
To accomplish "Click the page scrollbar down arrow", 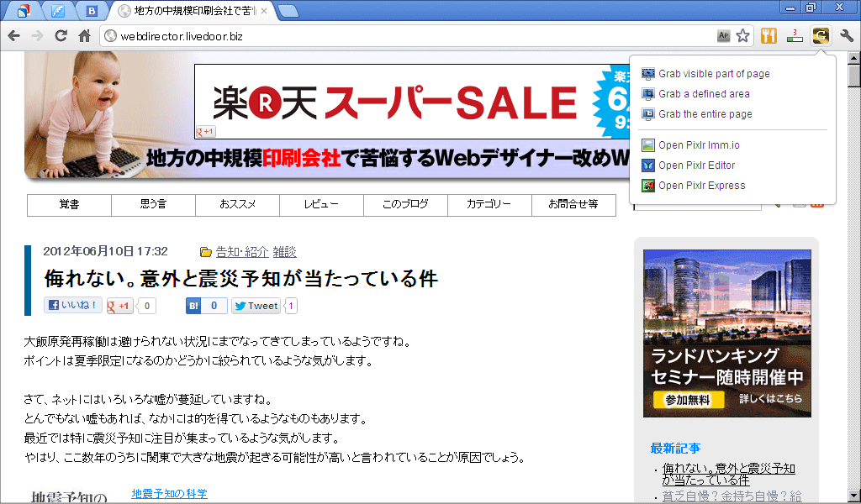I will click(854, 495).
